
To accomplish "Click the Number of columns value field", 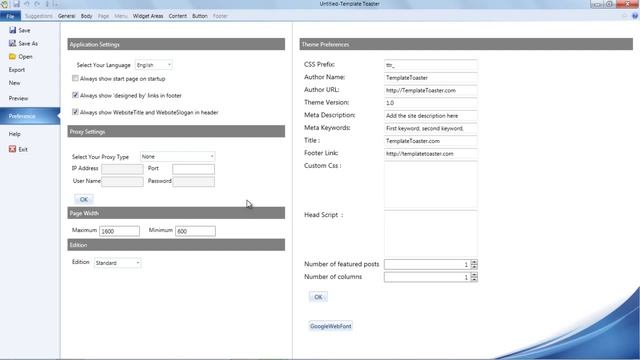I will point(427,277).
